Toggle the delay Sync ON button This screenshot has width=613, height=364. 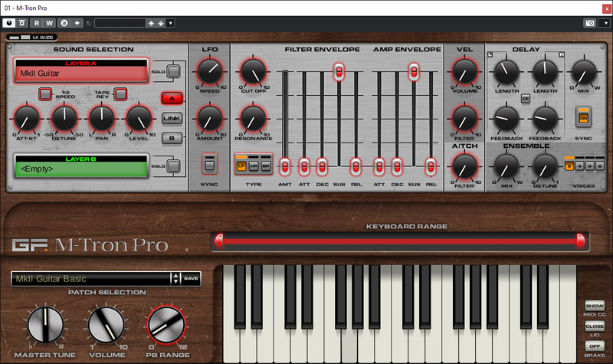point(583,116)
